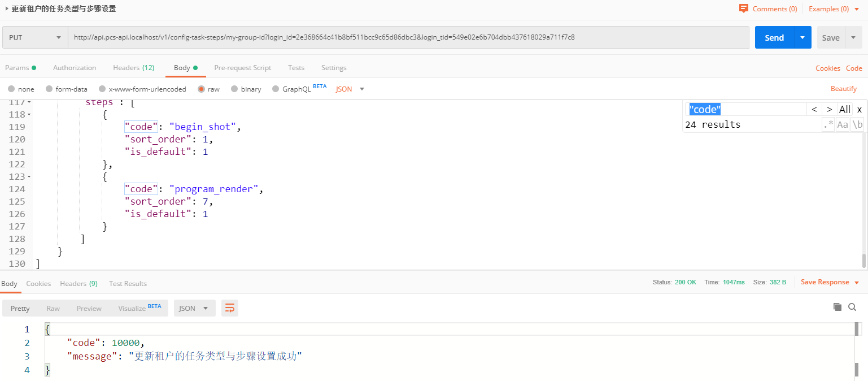Open the JSON format dropdown in response
This screenshot has height=381, width=868.
(194, 308)
